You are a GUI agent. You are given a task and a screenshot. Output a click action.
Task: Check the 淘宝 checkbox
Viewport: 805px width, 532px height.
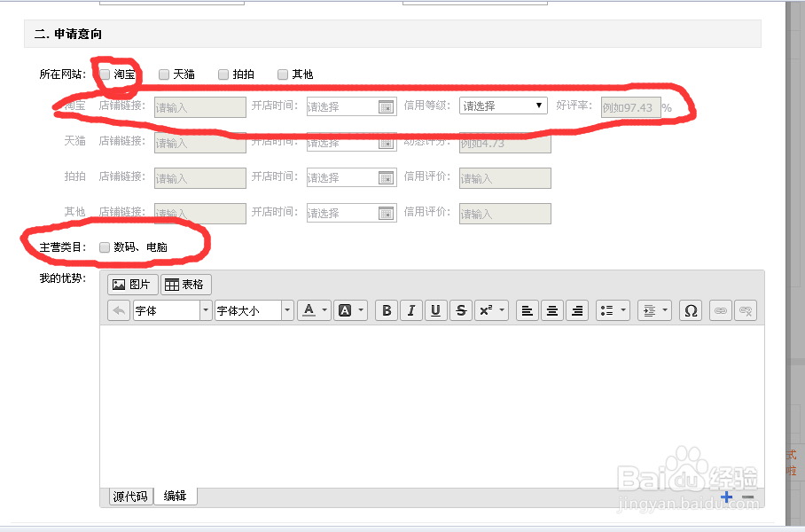coord(105,74)
